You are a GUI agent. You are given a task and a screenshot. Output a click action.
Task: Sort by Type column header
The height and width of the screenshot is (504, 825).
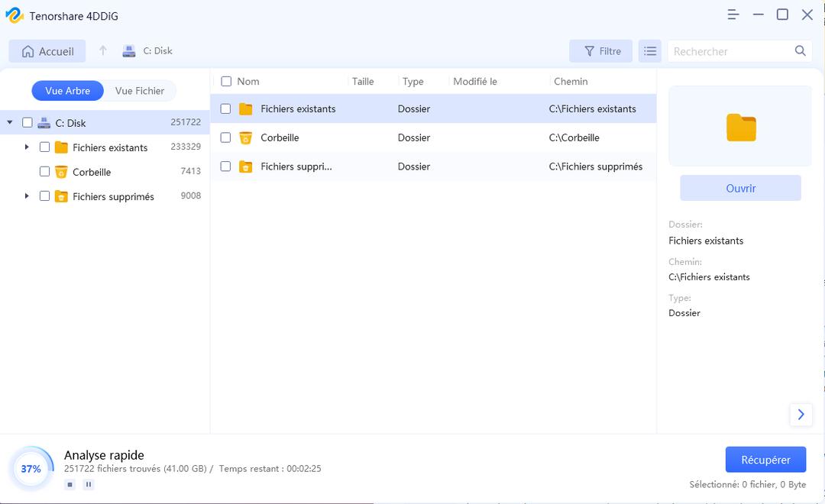pos(413,82)
